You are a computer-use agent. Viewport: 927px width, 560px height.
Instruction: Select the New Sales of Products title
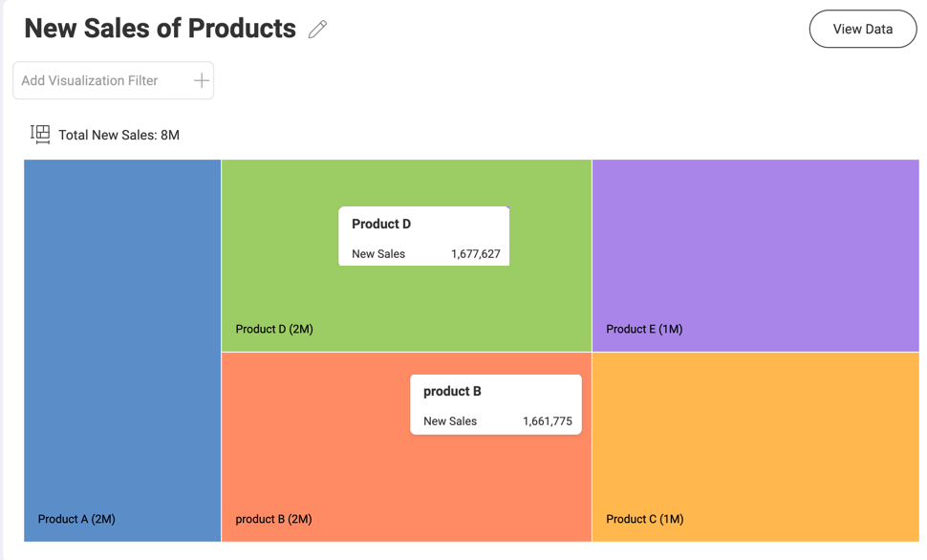[160, 29]
